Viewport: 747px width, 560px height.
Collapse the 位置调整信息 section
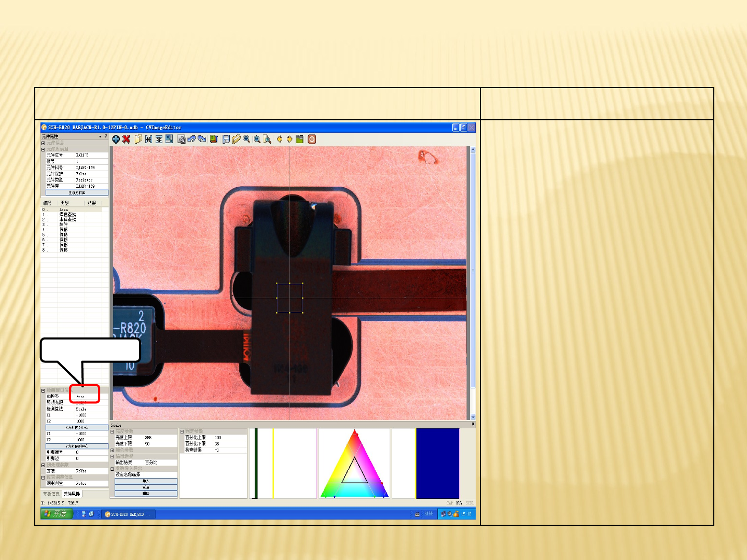[x=43, y=478]
